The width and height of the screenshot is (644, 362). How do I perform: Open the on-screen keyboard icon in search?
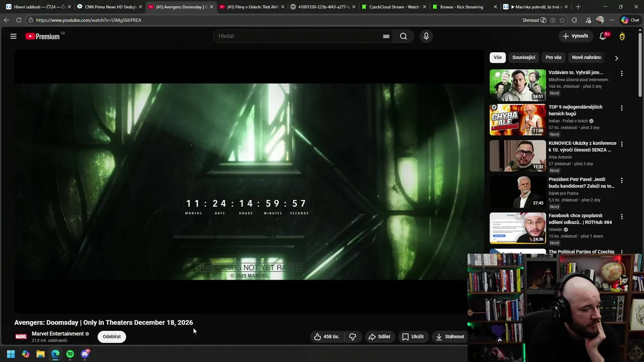pyautogui.click(x=386, y=36)
